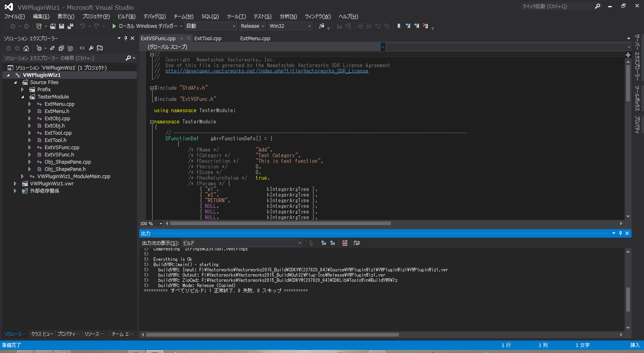Click the Save All toolbar icon
Viewport: 644px width, 353px height.
(70, 26)
